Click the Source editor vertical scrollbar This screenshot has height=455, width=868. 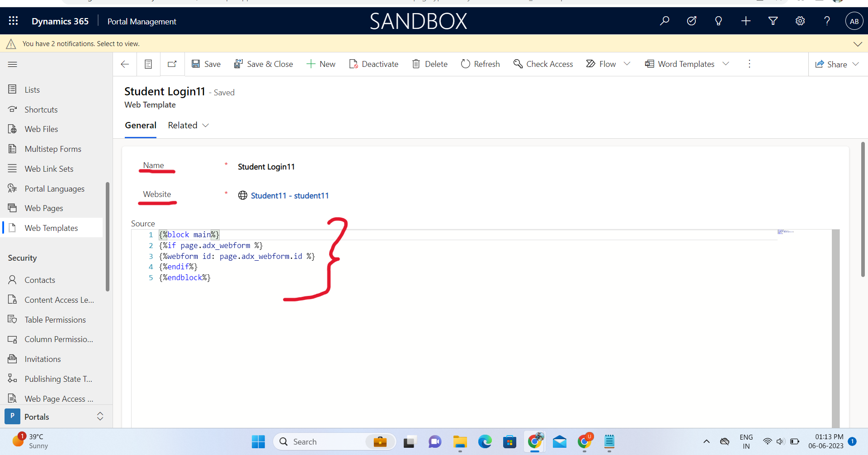pyautogui.click(x=835, y=328)
